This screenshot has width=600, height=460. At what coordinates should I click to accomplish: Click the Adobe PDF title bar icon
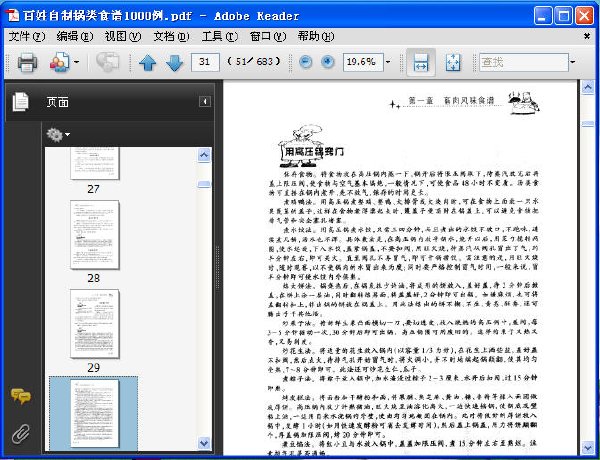12,15
